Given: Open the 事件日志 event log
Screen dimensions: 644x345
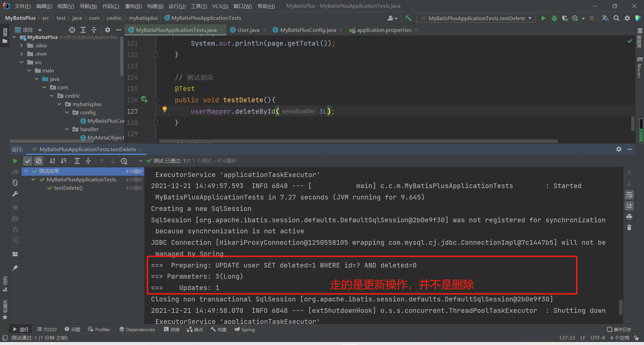Looking at the screenshot, I should pos(619,330).
